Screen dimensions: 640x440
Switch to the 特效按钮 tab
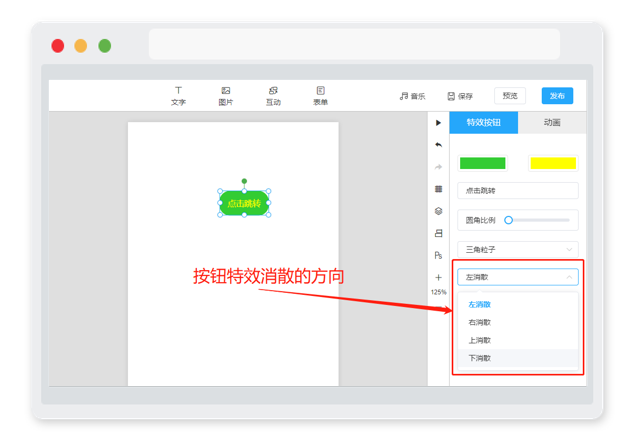pyautogui.click(x=484, y=122)
